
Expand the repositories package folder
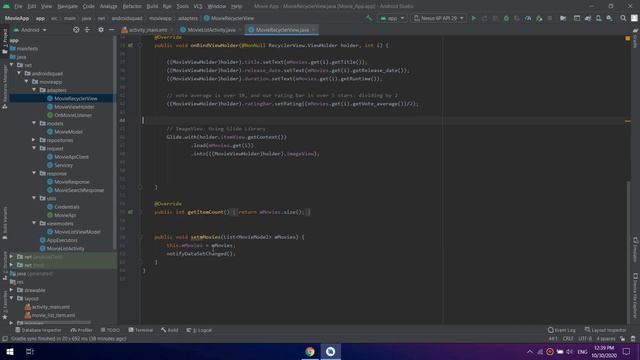(x=34, y=140)
